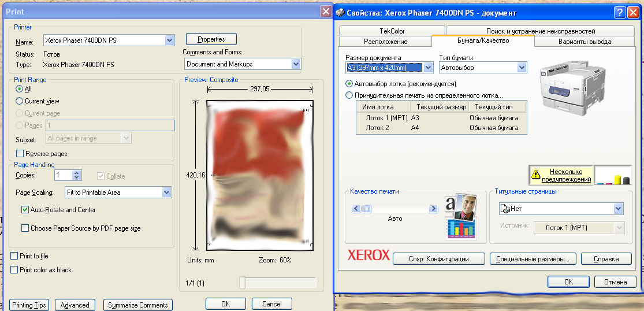Click the print preview thumbnail

coord(259,175)
